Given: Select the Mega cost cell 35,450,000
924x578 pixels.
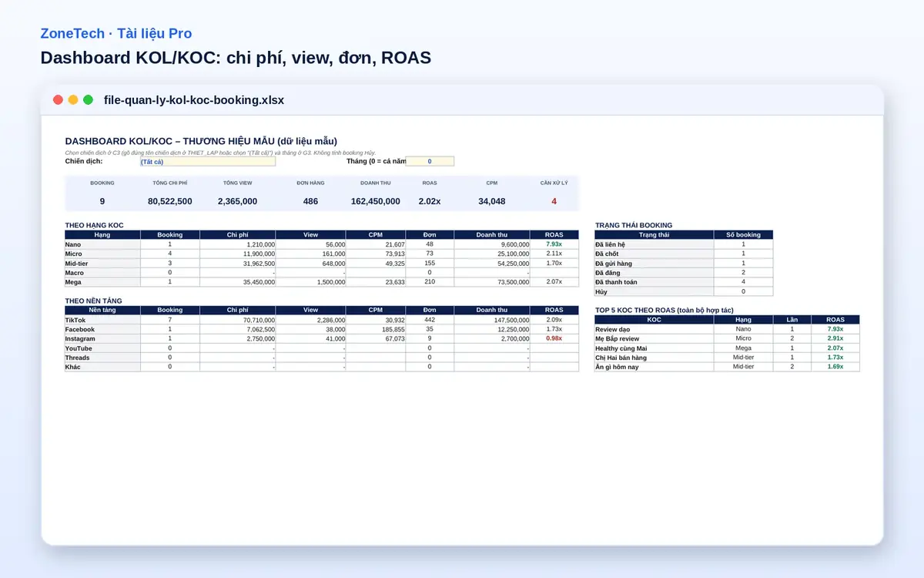Looking at the screenshot, I should point(238,282).
